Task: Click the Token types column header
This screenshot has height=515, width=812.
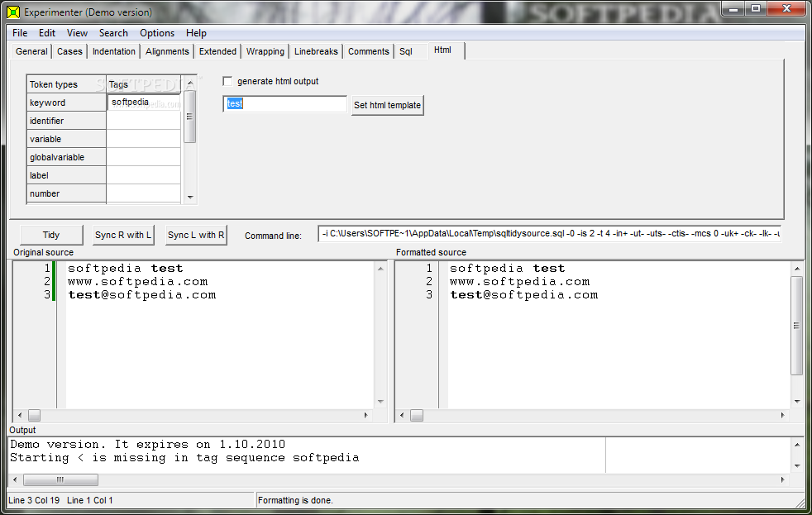Action: click(x=66, y=83)
